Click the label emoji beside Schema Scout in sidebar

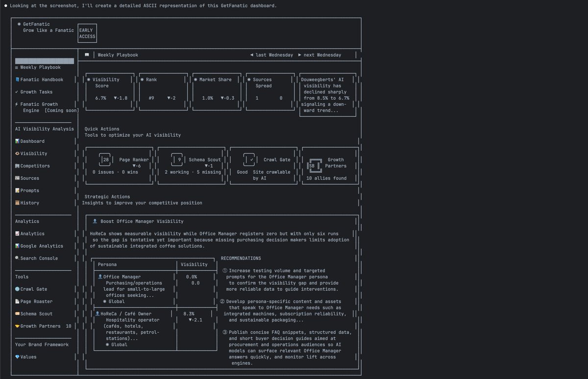tap(17, 313)
